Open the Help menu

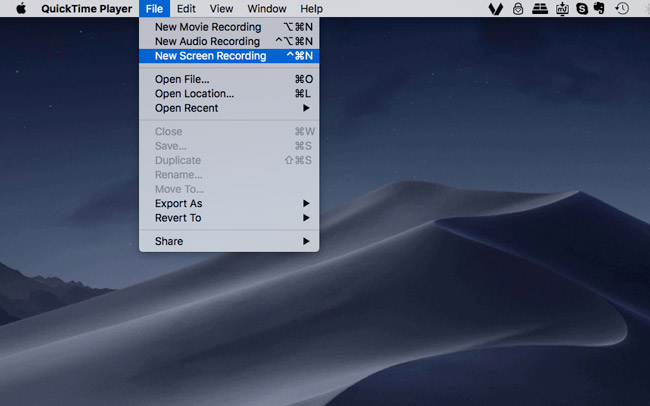(x=312, y=9)
